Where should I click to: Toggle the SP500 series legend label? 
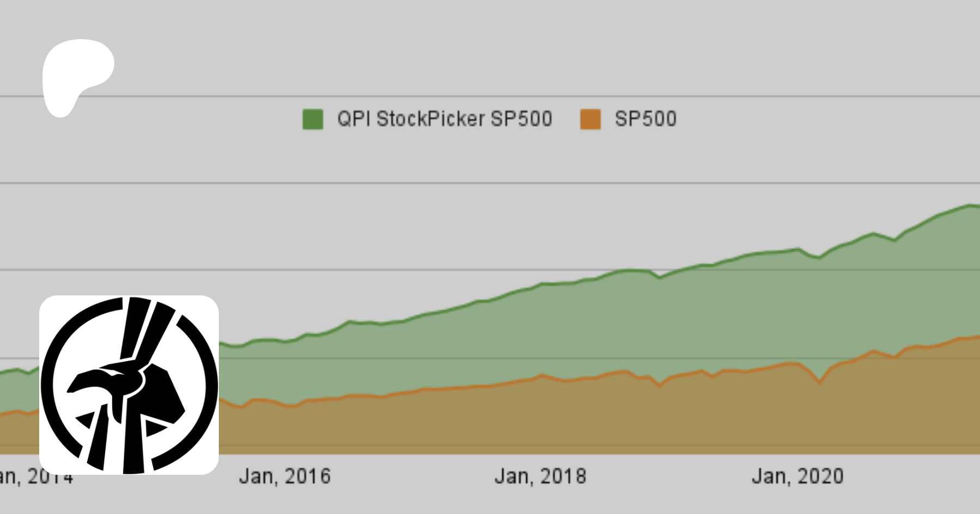tap(645, 119)
